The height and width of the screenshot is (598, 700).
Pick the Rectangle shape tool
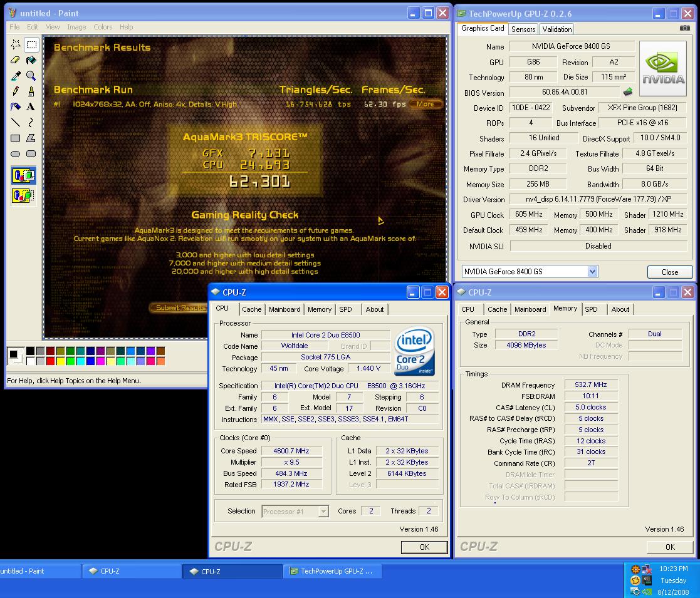[16, 138]
